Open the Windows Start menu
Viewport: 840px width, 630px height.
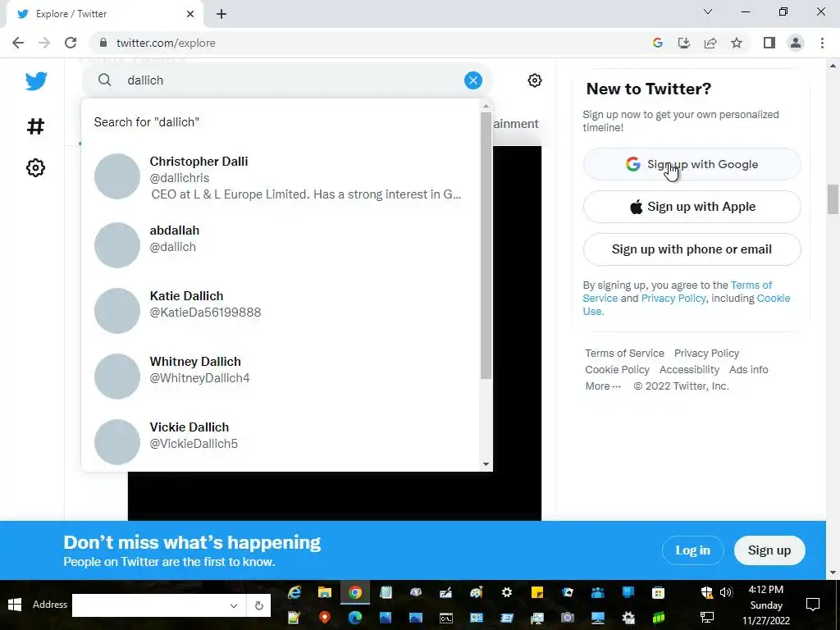click(x=15, y=605)
